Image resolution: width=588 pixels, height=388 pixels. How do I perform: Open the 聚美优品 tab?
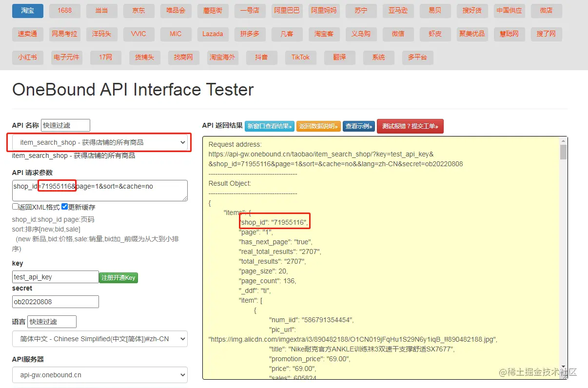pyautogui.click(x=472, y=34)
